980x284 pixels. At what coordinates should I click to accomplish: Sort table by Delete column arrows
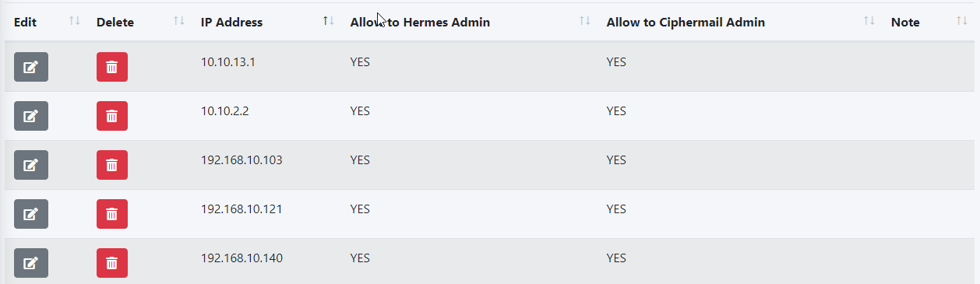179,21
